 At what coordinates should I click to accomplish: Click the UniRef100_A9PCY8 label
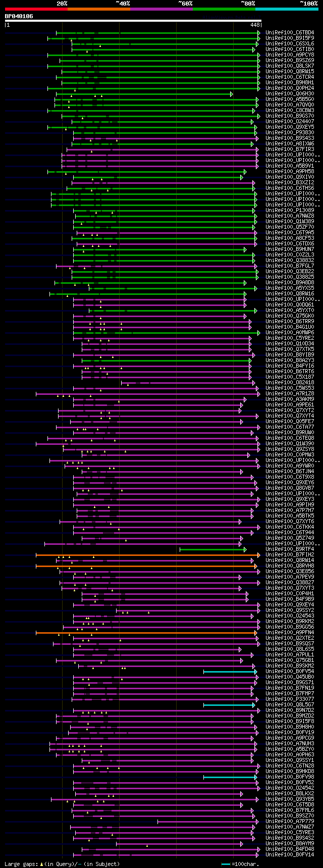(290, 55)
